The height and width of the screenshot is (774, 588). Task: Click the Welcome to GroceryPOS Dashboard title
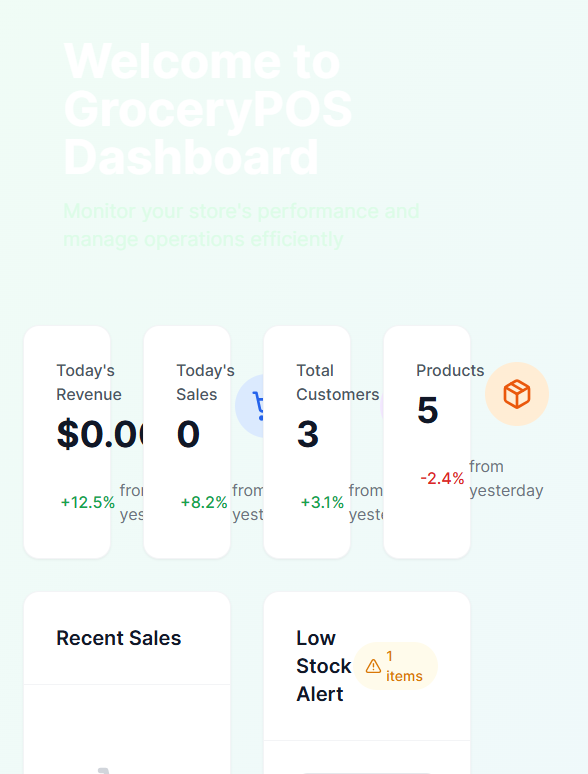click(208, 109)
